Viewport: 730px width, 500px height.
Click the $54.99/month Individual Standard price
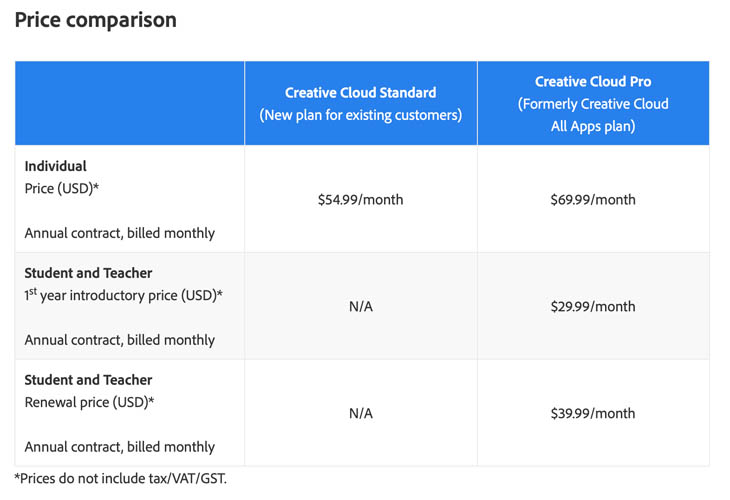pos(360,200)
